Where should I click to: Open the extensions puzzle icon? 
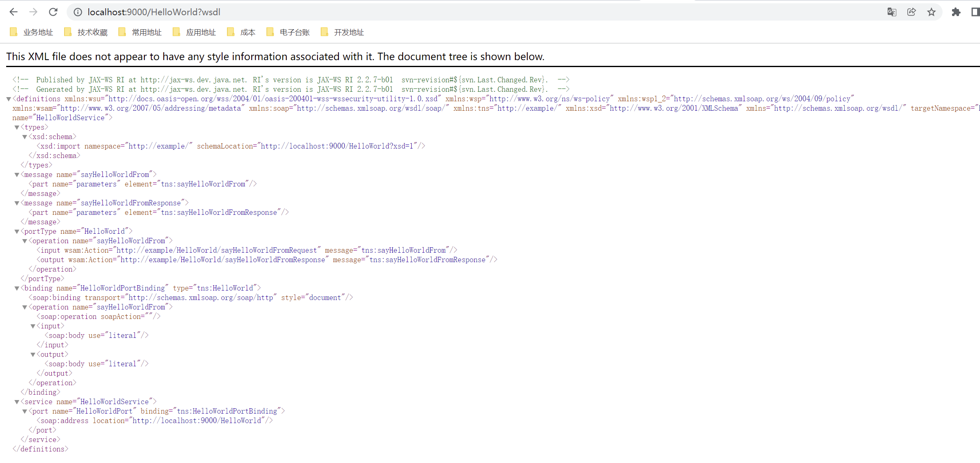point(956,12)
